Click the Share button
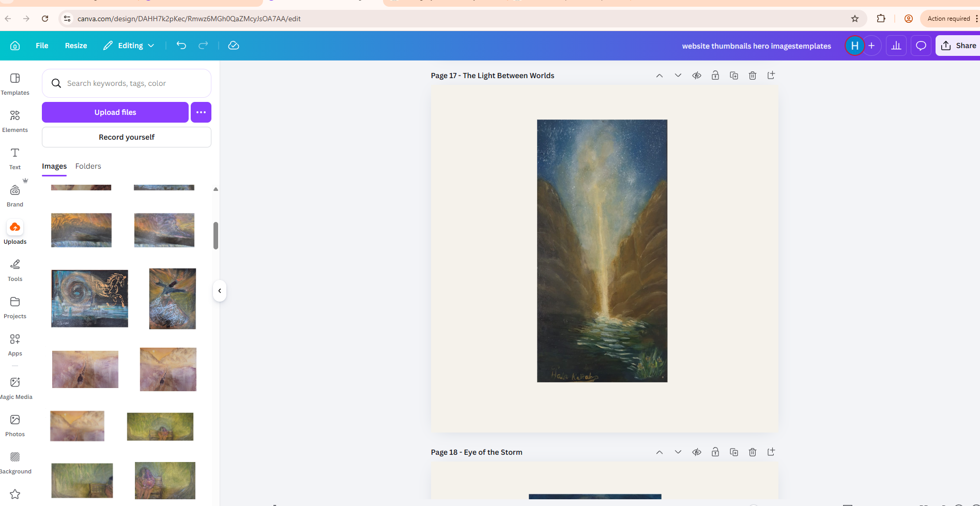The height and width of the screenshot is (506, 980). (x=958, y=46)
